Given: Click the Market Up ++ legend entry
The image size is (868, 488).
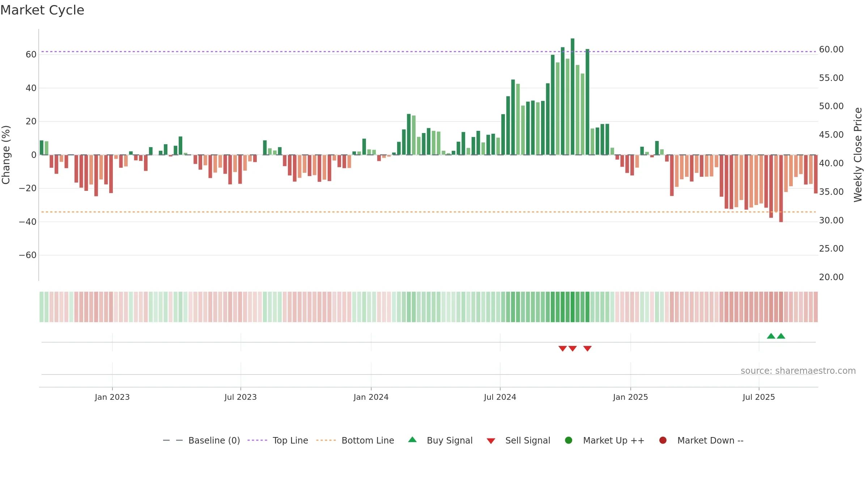Looking at the screenshot, I should 605,440.
